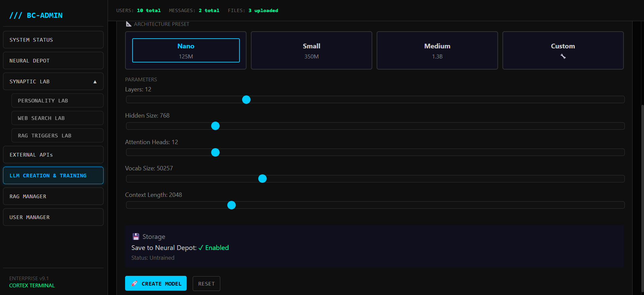Click the Storage floppy disk icon
This screenshot has height=295, width=644.
point(136,237)
